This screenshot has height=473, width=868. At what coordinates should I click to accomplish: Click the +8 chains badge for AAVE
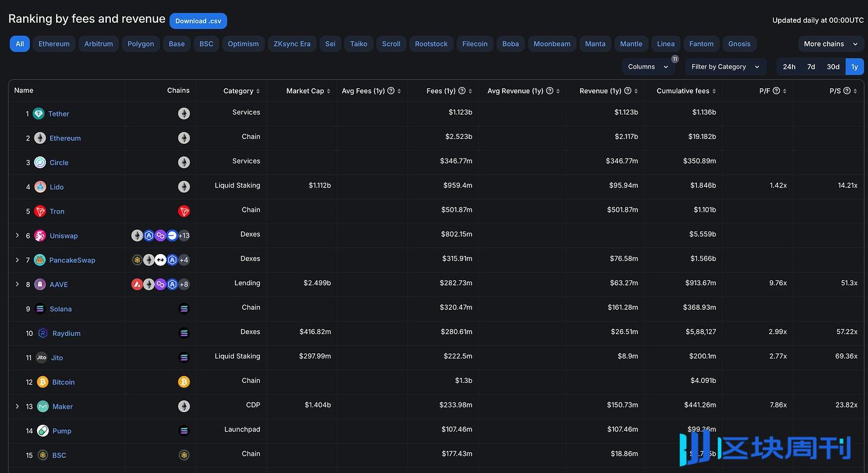184,285
